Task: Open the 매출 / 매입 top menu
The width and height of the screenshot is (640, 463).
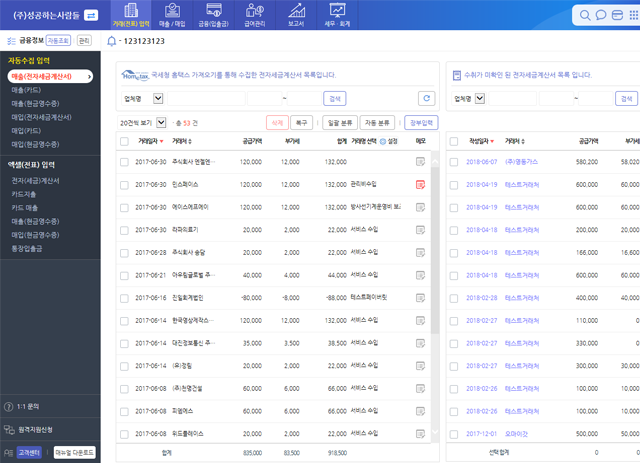Action: click(172, 15)
